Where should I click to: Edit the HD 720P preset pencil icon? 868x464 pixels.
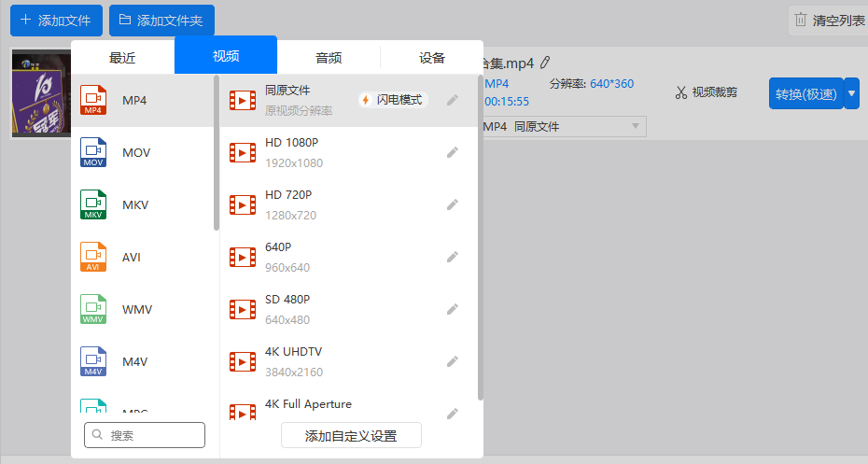[x=453, y=204]
